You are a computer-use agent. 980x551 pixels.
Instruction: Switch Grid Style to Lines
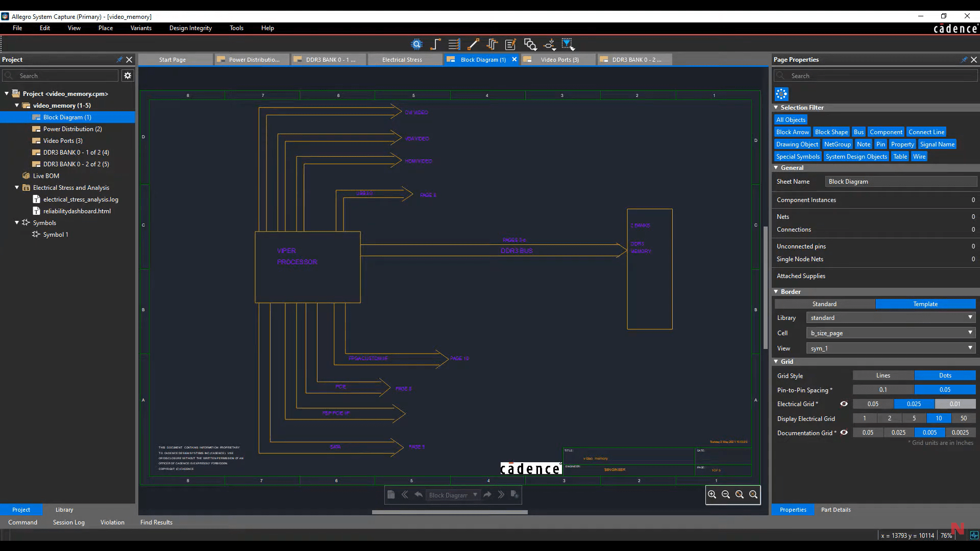(883, 375)
